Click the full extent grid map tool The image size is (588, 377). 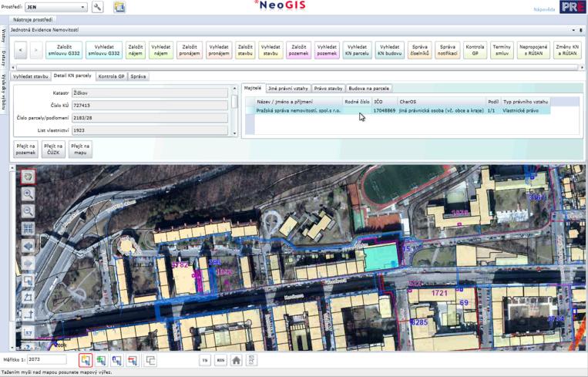point(28,228)
